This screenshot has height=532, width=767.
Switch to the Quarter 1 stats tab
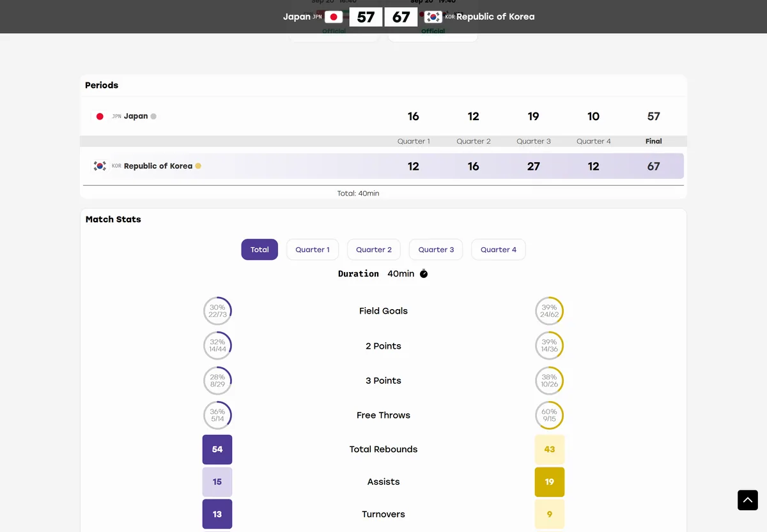[313, 250]
